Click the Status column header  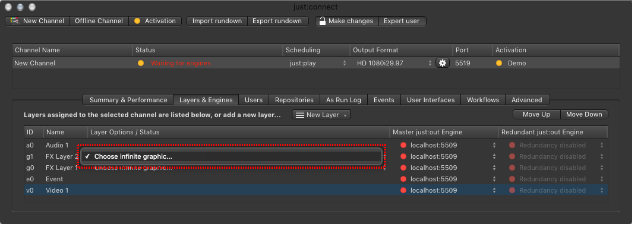[208, 50]
